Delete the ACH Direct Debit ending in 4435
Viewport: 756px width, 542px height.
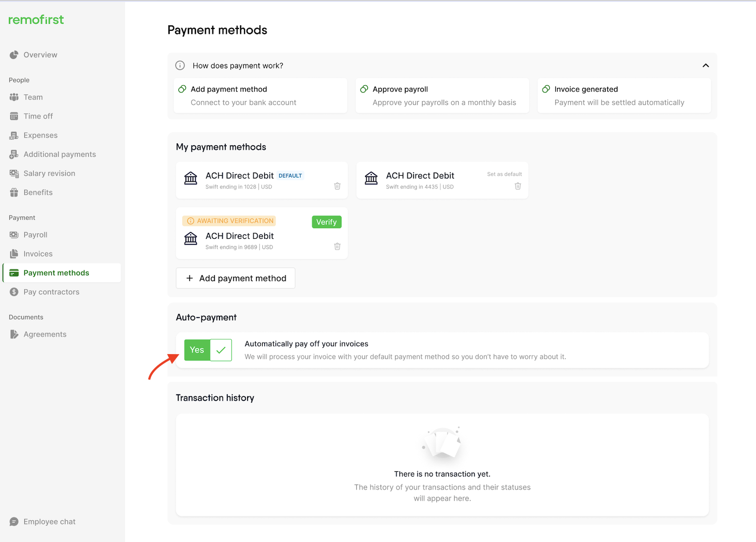(x=518, y=186)
